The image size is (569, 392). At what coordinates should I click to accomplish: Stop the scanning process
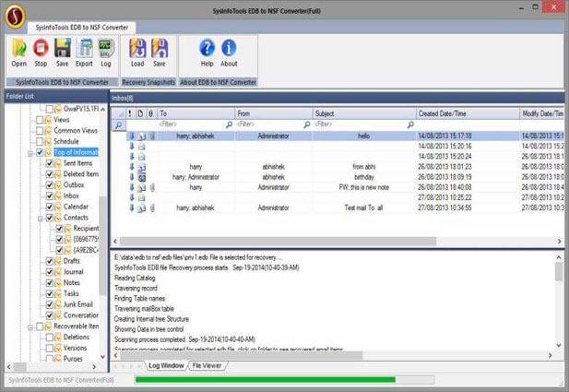pyautogui.click(x=41, y=53)
